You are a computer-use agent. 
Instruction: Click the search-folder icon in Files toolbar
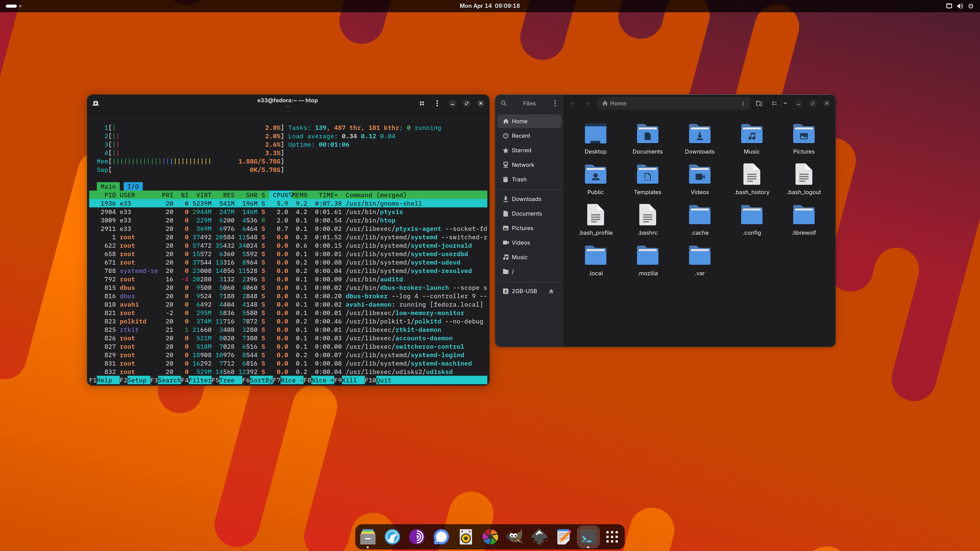[x=759, y=103]
